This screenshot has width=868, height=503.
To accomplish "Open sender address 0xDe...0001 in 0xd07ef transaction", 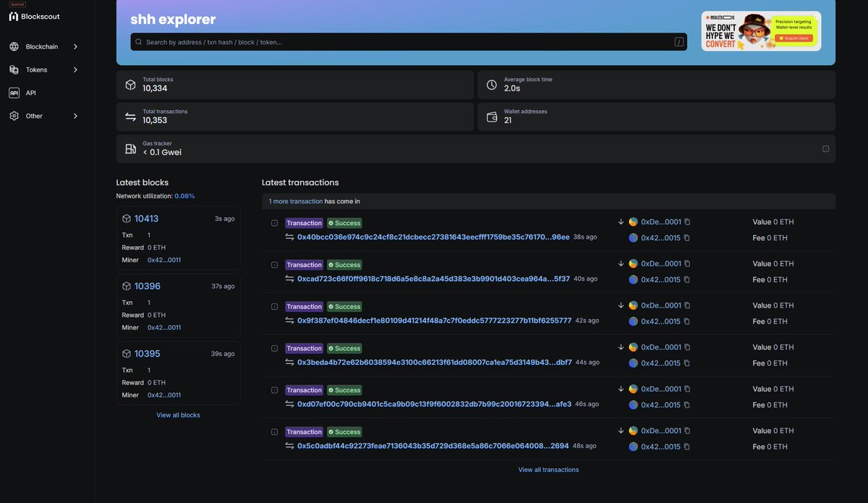I will [661, 389].
